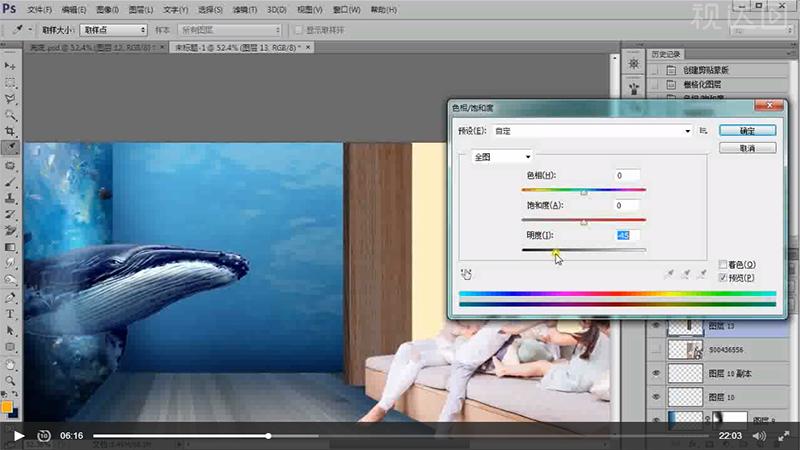Select the Zoom tool in the toolbox

click(10, 381)
